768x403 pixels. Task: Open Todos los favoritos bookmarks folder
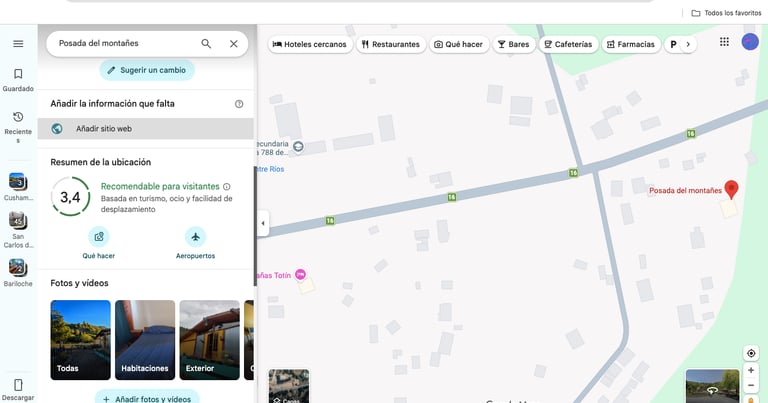point(726,13)
